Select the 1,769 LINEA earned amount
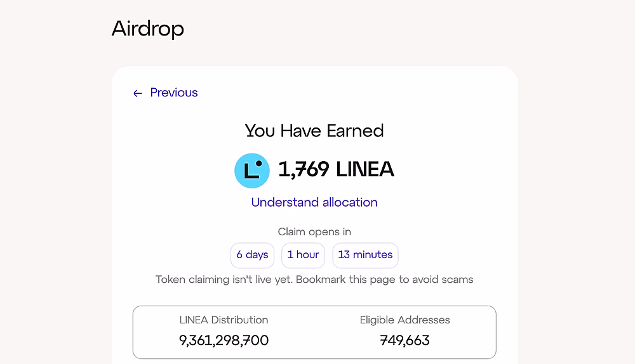 336,169
